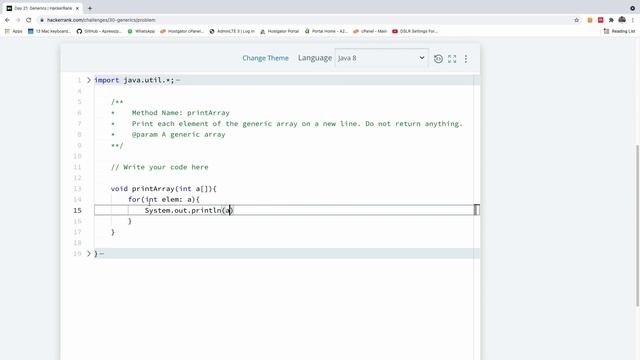Go back using the browser back arrow
Viewport: 640px width, 360px height.
coord(7,20)
